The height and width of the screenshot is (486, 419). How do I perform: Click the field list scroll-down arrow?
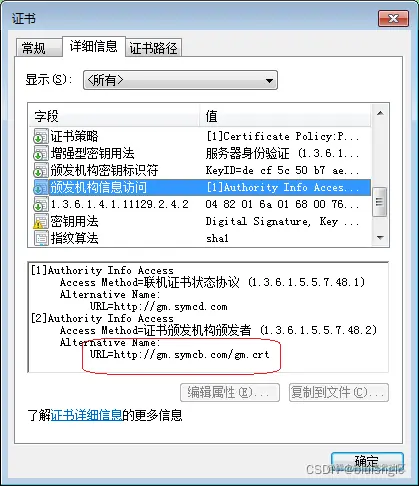click(x=380, y=237)
